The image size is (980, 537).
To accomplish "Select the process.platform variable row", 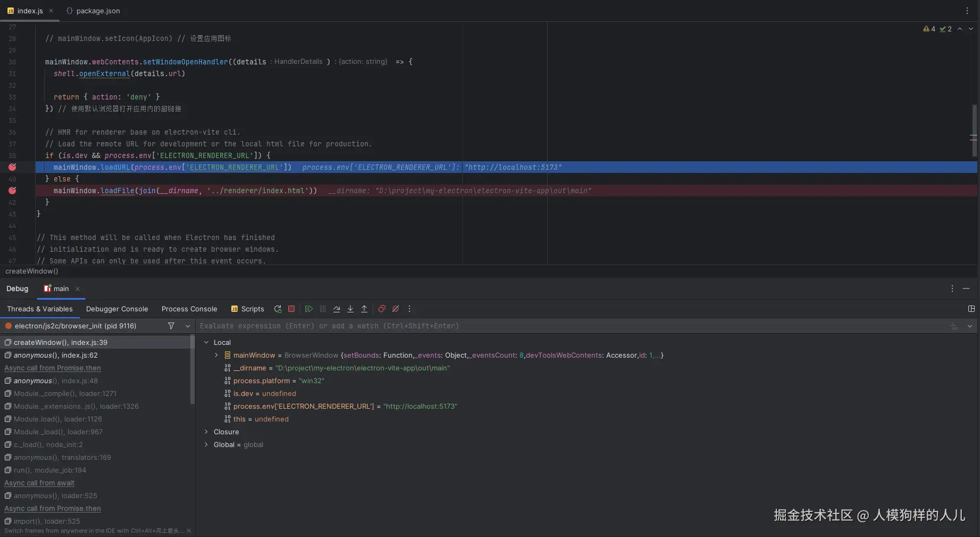I will [588, 381].
